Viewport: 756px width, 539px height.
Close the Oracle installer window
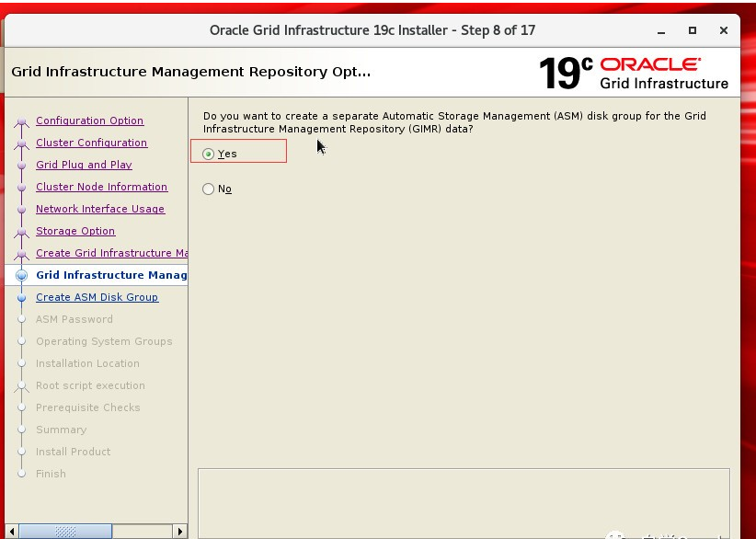723,30
